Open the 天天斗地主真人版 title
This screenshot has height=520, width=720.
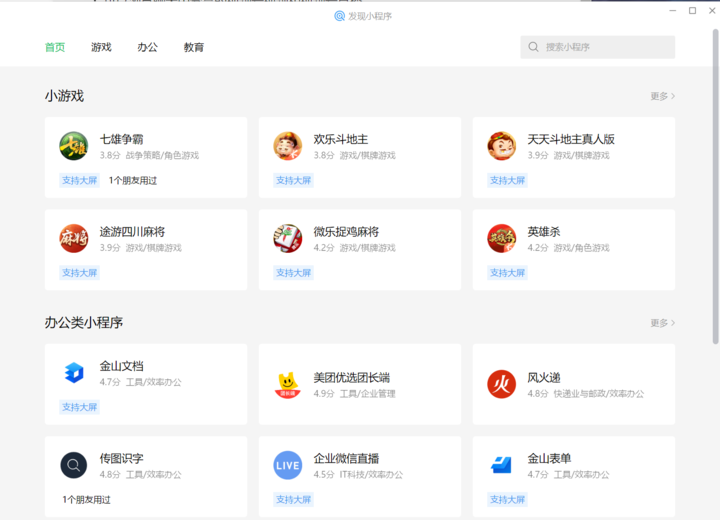click(x=571, y=139)
